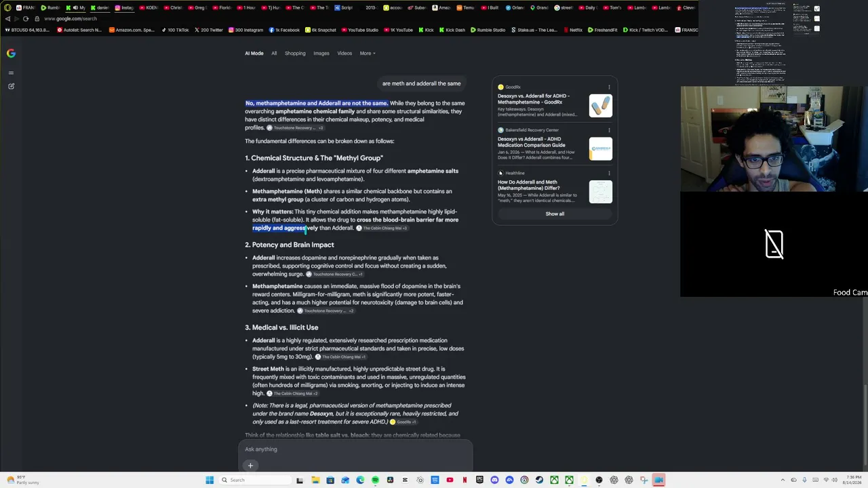The height and width of the screenshot is (488, 868).
Task: Expand the More search filters dropdown
Action: [367, 53]
